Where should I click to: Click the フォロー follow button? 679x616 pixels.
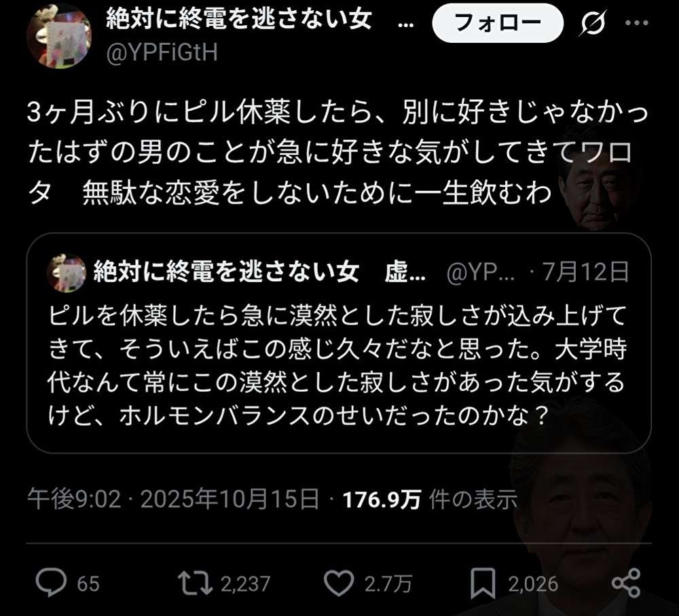[x=498, y=22]
